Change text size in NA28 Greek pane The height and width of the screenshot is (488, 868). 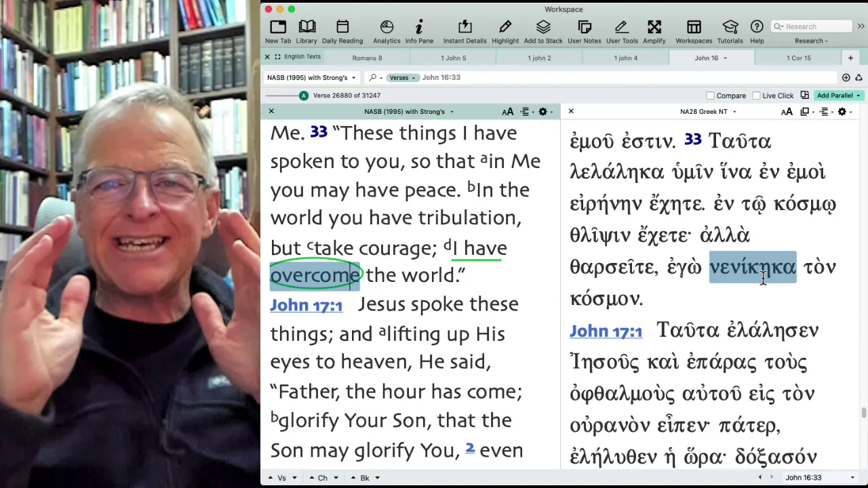click(787, 112)
